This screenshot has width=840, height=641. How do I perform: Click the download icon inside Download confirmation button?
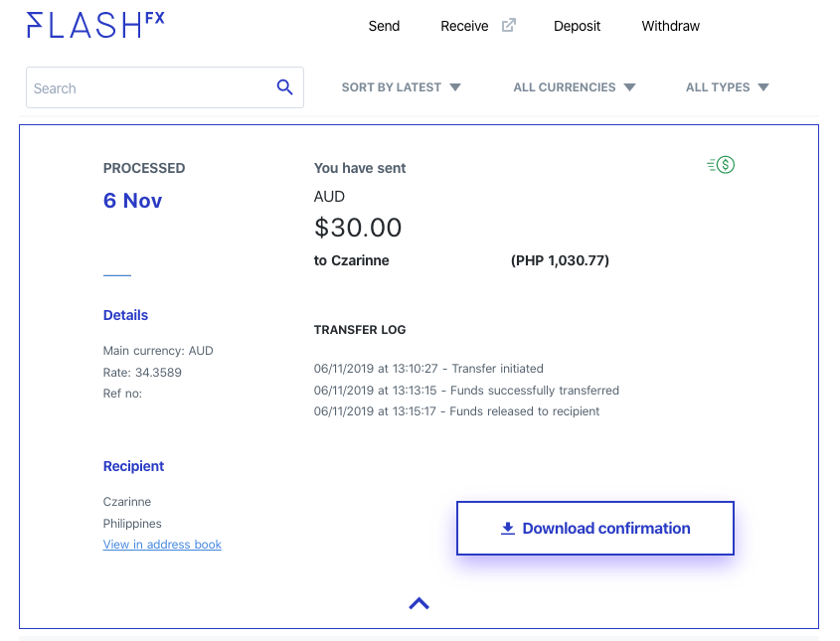pos(508,528)
